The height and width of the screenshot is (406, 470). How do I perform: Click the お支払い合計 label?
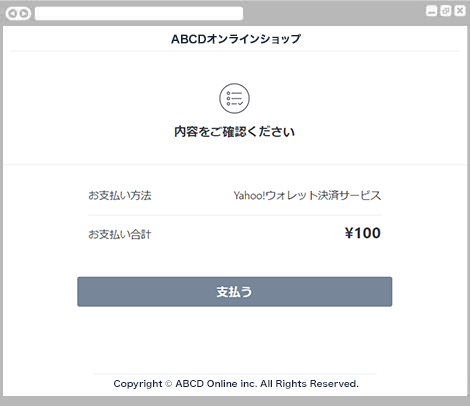[120, 234]
